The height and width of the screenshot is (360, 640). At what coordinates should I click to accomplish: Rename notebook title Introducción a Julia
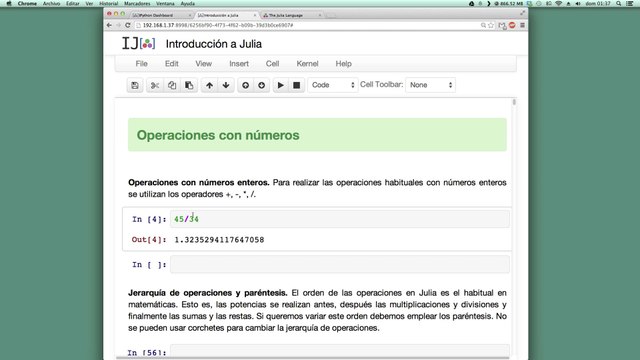click(213, 44)
